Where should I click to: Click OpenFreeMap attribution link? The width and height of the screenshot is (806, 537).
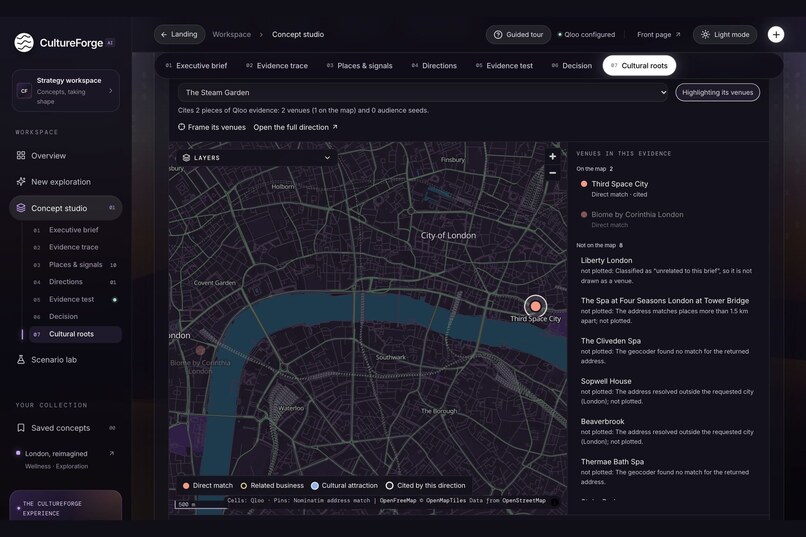point(398,501)
